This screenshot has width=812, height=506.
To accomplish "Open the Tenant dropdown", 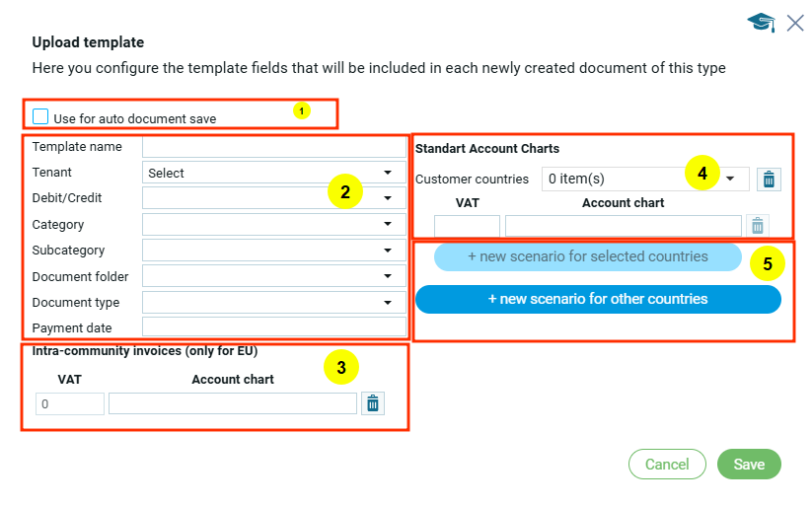I will [273, 173].
